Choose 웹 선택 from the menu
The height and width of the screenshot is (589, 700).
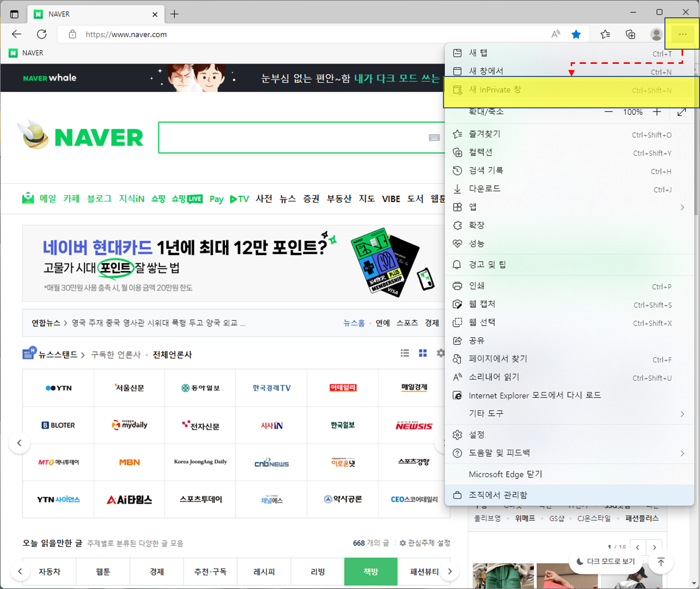coord(570,323)
